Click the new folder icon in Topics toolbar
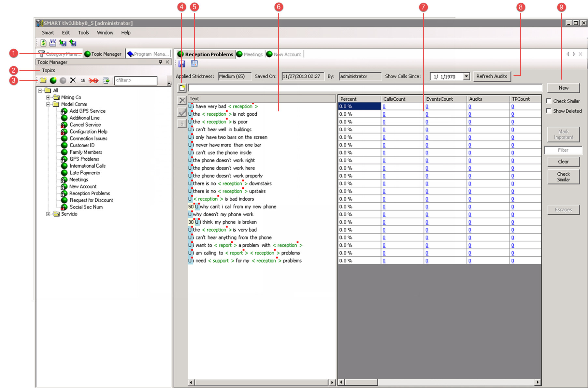The width and height of the screenshot is (588, 388). click(43, 80)
